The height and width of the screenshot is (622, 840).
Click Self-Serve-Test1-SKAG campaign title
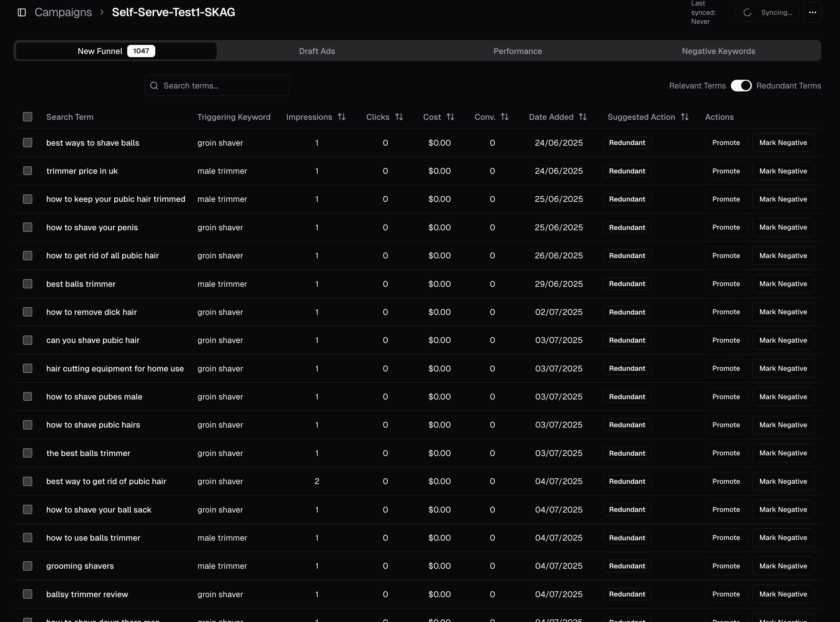coord(173,12)
